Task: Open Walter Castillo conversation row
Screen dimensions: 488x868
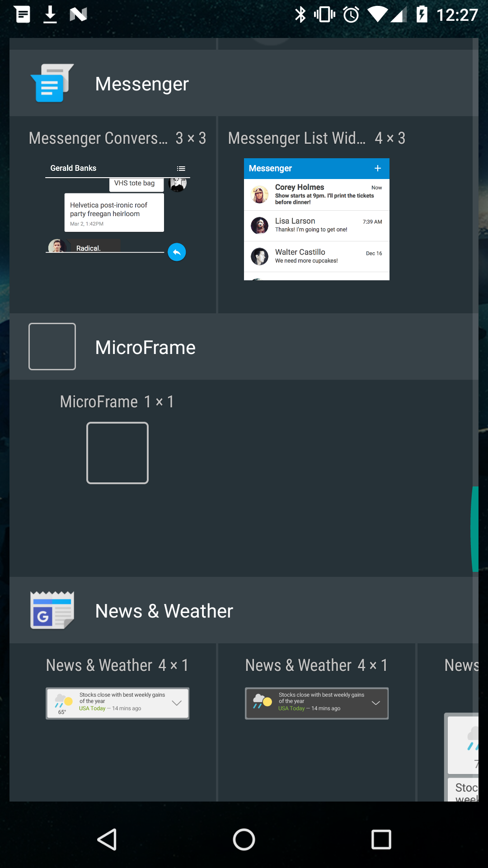Action: click(x=317, y=257)
